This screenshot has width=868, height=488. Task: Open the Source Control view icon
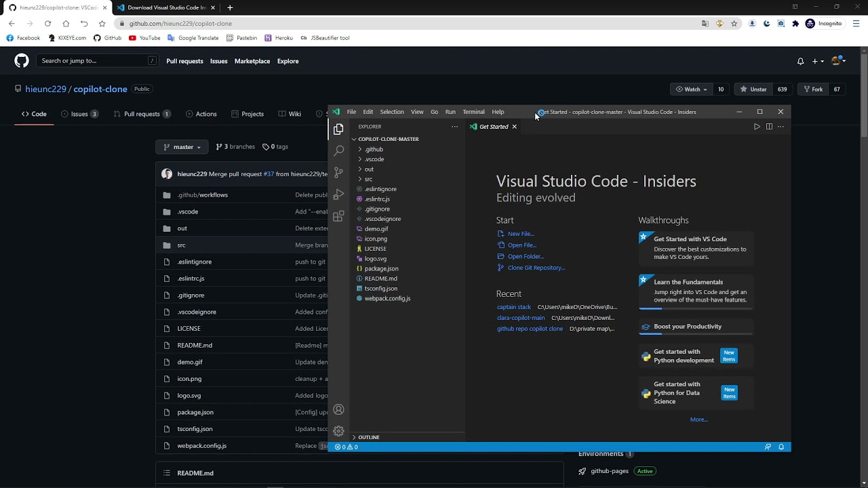point(338,172)
